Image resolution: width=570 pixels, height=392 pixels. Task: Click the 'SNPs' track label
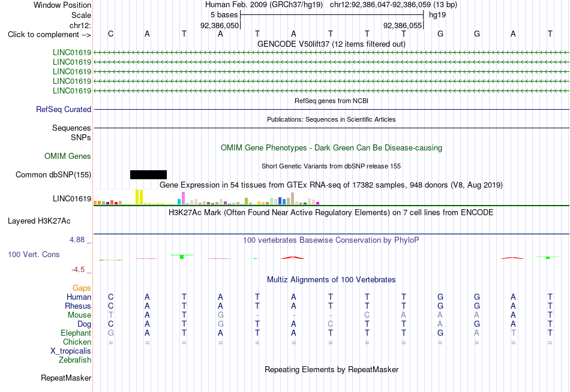(81, 137)
